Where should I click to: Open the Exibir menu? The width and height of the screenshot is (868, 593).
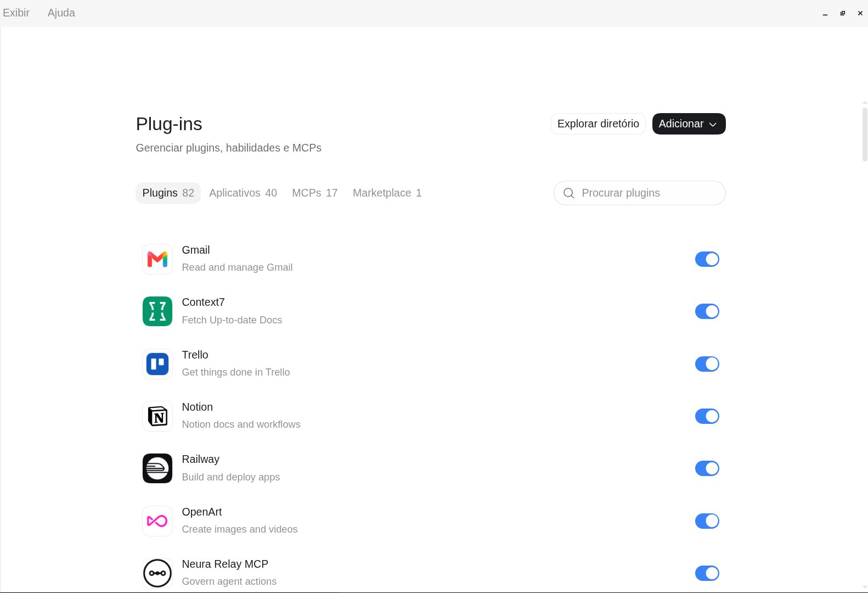coord(16,13)
